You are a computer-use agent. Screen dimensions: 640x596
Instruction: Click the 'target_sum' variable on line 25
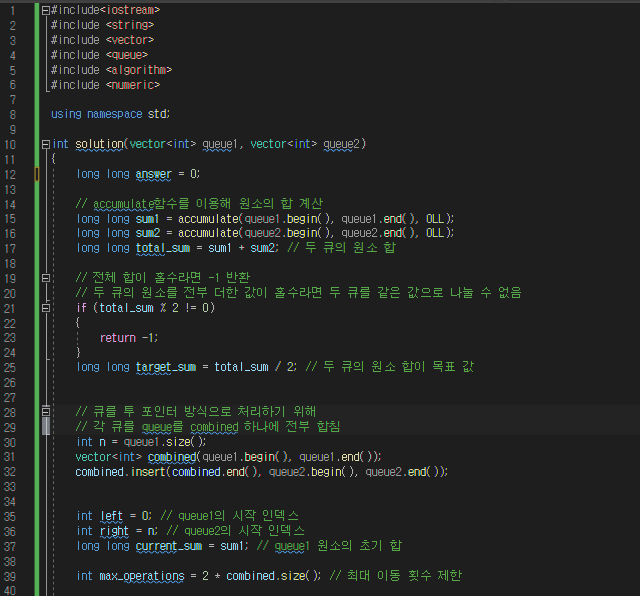(x=166, y=367)
